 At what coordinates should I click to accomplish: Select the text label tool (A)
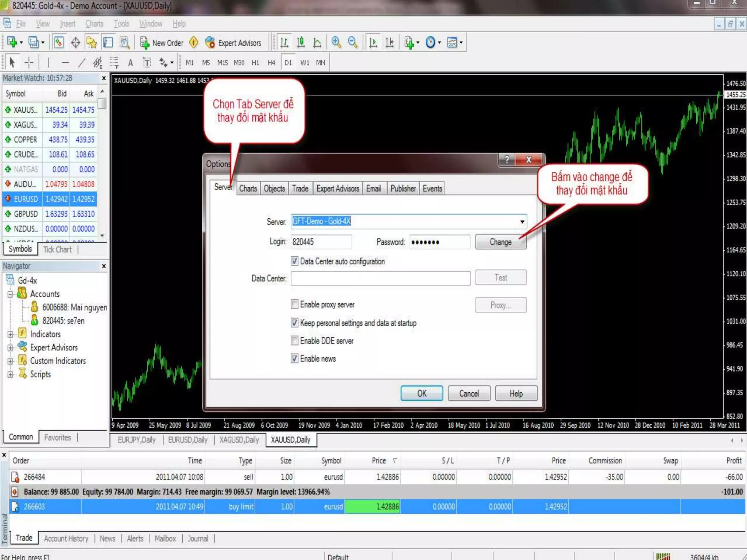coord(130,63)
